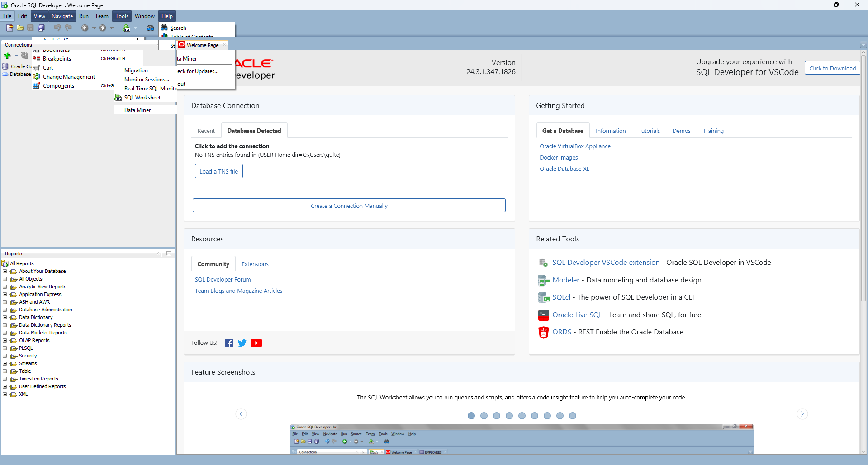
Task: Click the Database cloud icon in Connections
Action: 5,74
